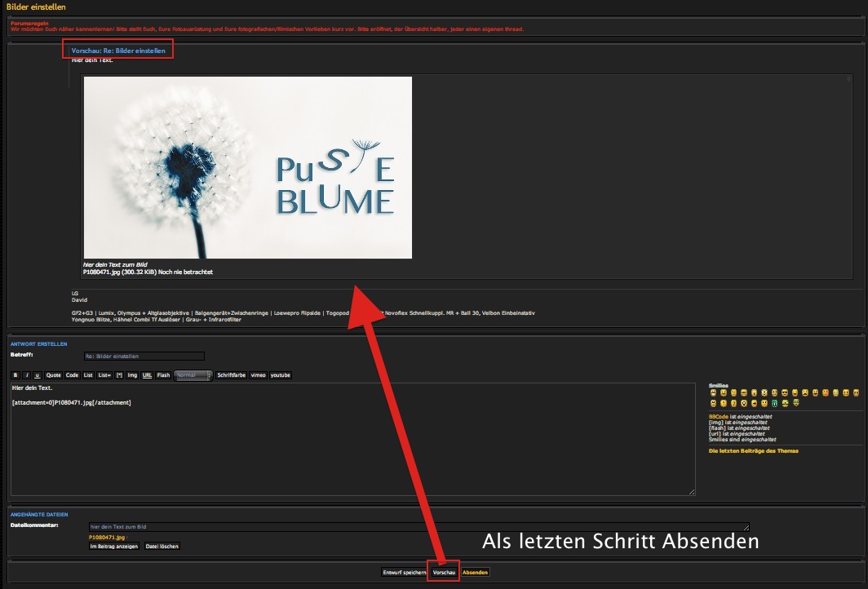
Task: Insert Flash BBCode tag
Action: click(163, 375)
